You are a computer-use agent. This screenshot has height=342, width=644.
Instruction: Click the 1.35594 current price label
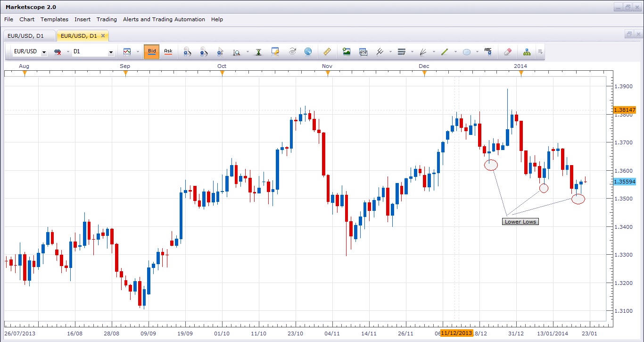tap(625, 182)
